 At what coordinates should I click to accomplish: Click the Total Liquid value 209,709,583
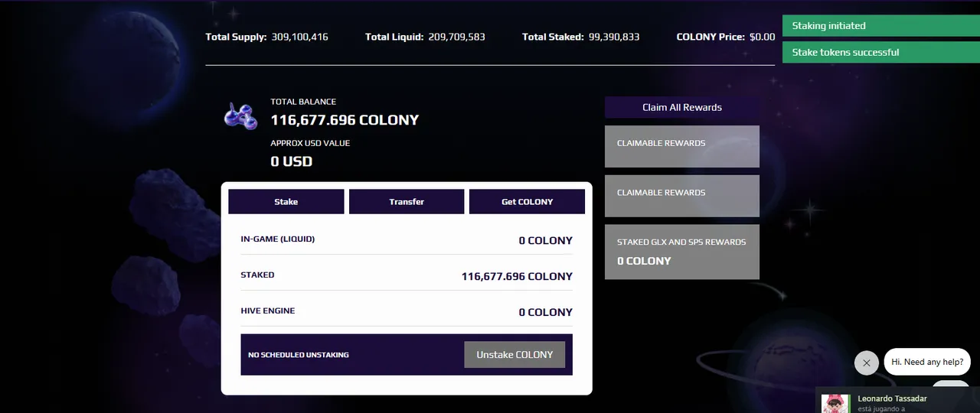click(x=456, y=37)
